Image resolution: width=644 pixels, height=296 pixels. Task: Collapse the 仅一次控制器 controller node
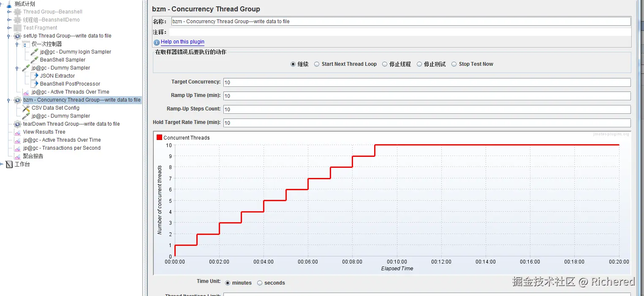17,44
